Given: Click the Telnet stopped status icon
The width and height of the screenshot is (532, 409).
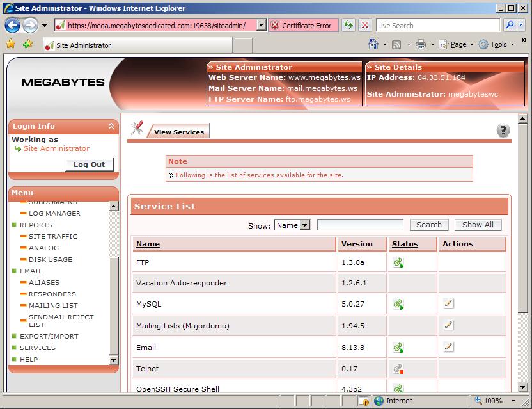Looking at the screenshot, I should 398,369.
